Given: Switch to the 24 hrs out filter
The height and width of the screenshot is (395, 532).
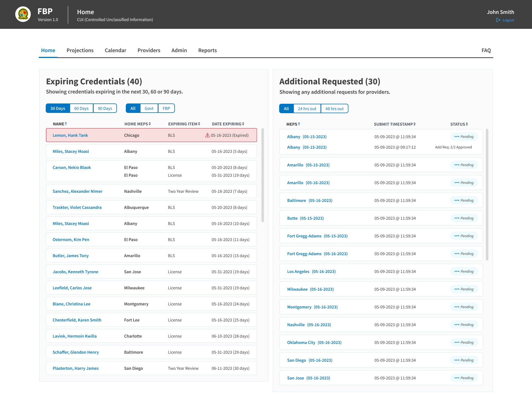Looking at the screenshot, I should click(x=307, y=108).
